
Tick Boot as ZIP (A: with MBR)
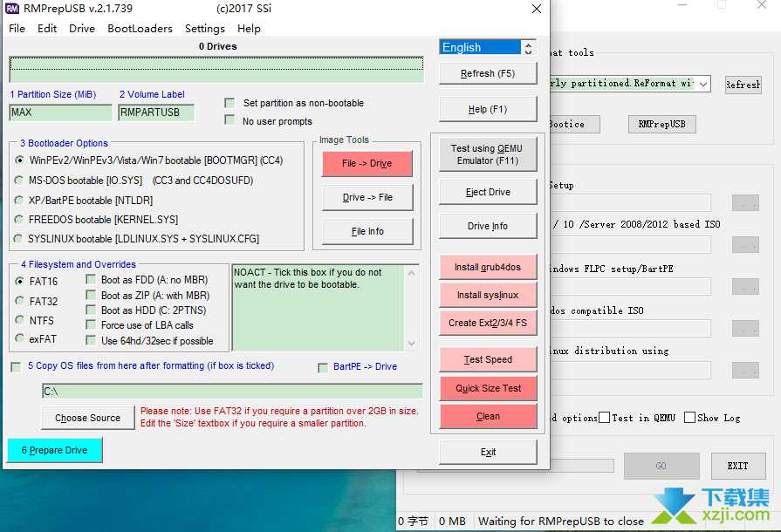pos(91,295)
